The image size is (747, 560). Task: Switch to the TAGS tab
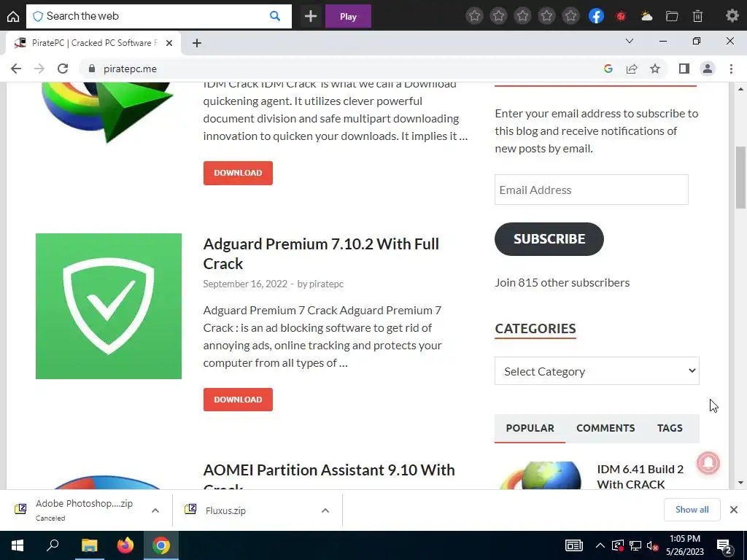point(670,428)
